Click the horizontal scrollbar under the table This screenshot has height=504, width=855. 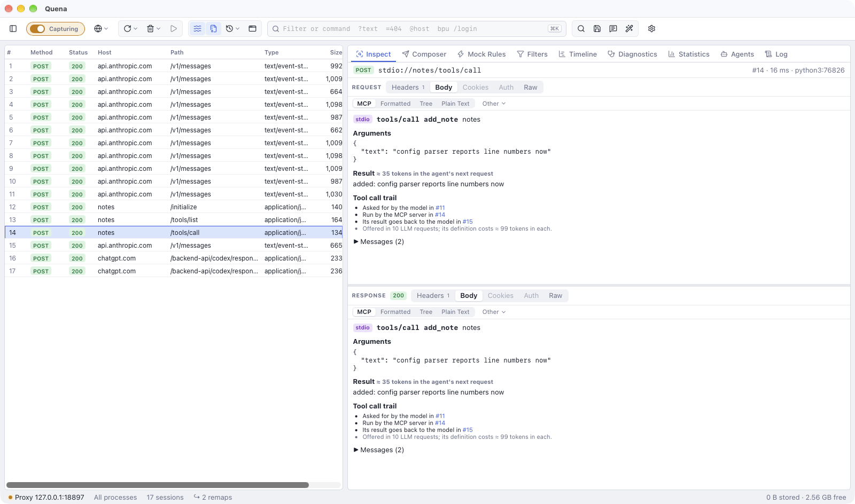coord(158,485)
